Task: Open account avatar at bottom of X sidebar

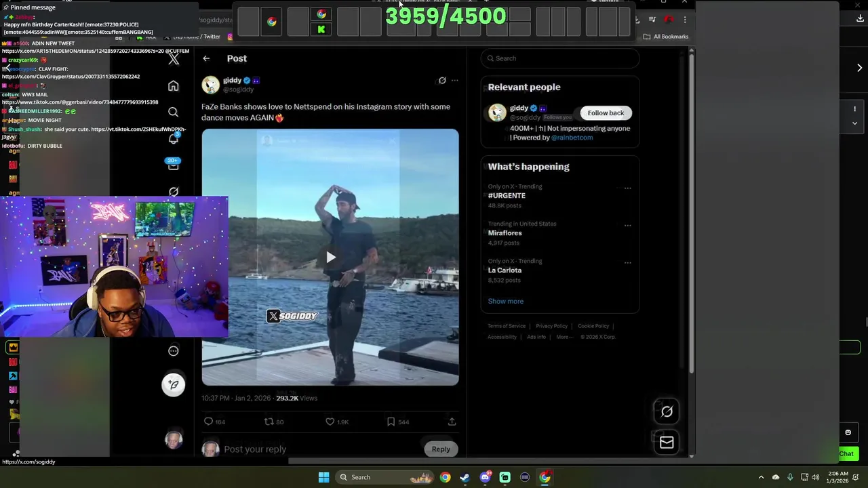Action: coord(174,439)
